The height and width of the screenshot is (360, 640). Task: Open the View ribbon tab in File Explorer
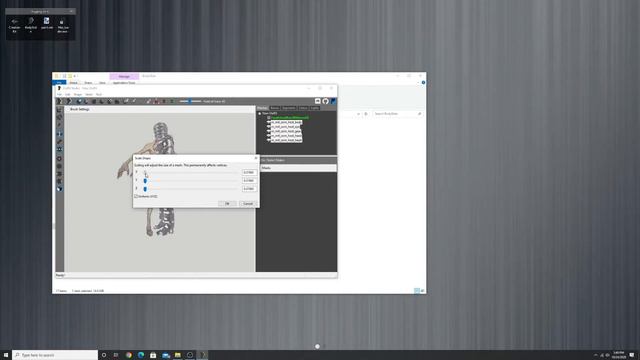pyautogui.click(x=102, y=82)
